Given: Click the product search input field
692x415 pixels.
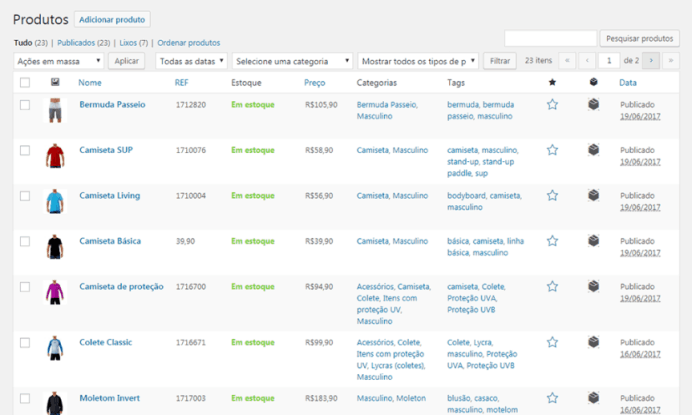Looking at the screenshot, I should (x=550, y=38).
